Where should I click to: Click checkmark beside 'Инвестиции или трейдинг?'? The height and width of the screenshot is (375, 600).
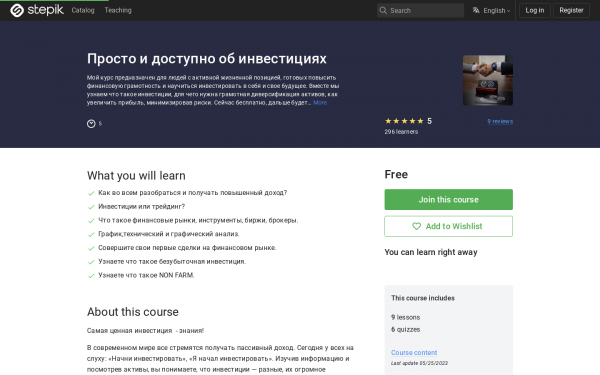[x=91, y=207]
